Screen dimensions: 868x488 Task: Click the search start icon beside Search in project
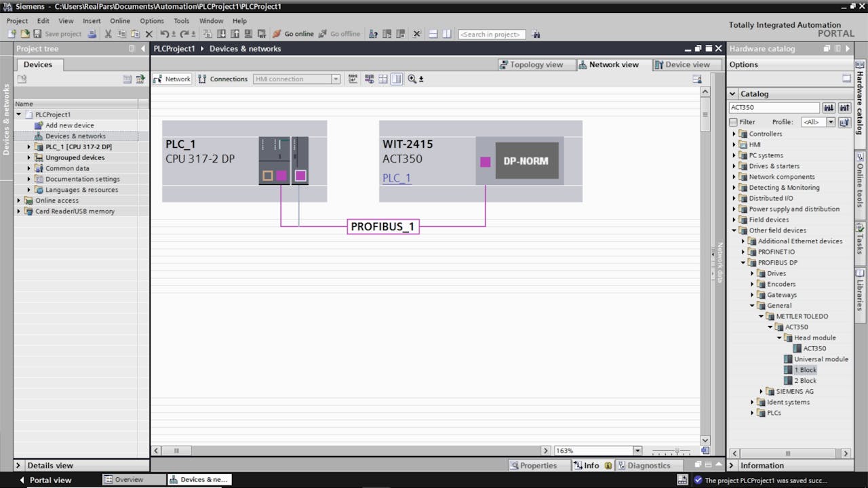(536, 34)
